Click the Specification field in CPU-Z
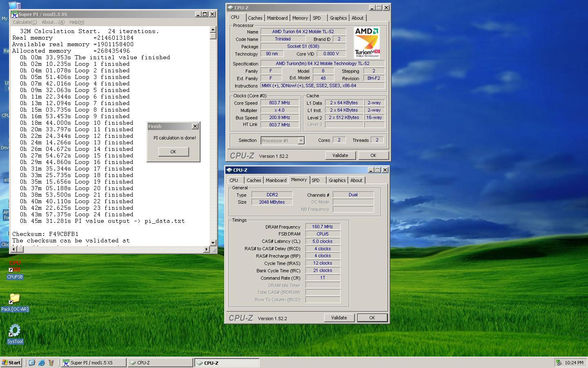The height and width of the screenshot is (368, 588). point(323,64)
